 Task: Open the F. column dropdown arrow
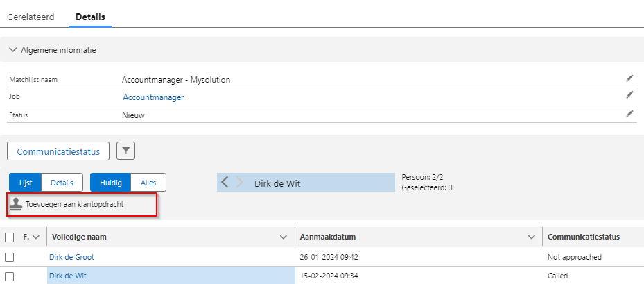point(36,237)
